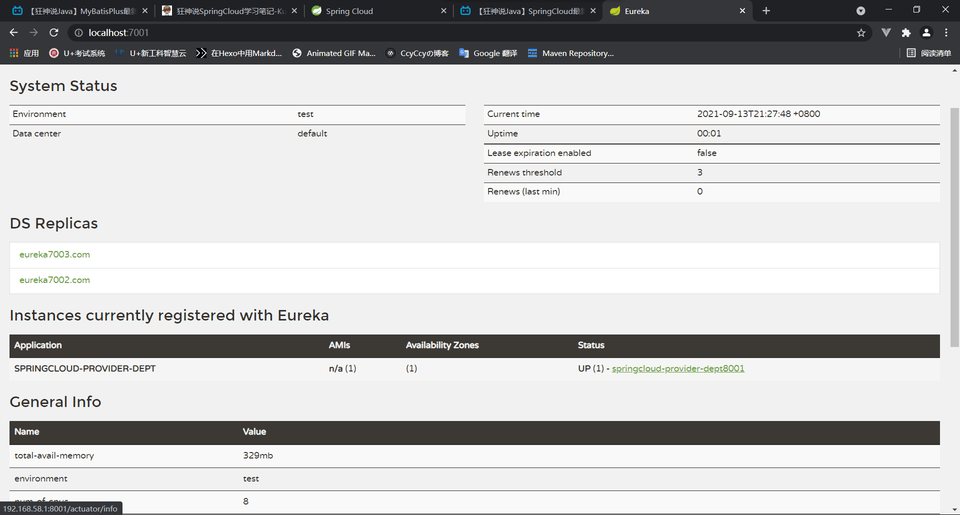Click the General Info heading
This screenshot has width=960, height=515.
tap(55, 402)
